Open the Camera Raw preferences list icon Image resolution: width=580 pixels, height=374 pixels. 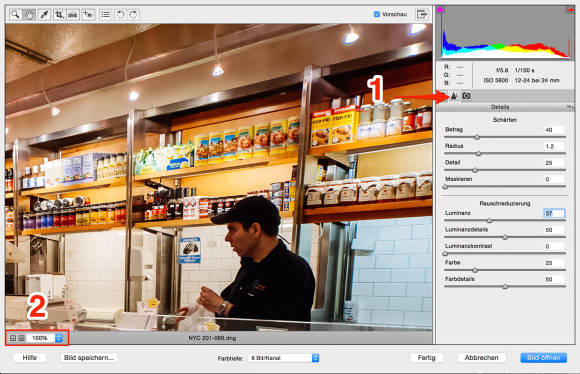click(x=105, y=14)
